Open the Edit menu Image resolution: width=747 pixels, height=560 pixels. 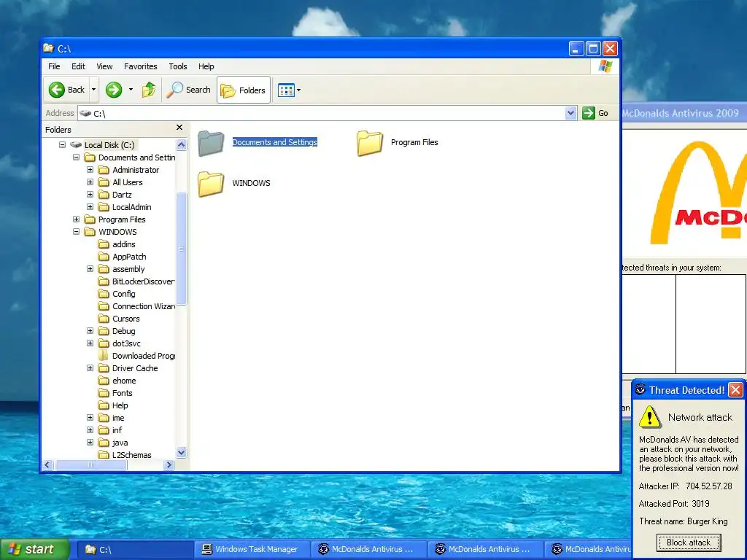[x=78, y=66]
